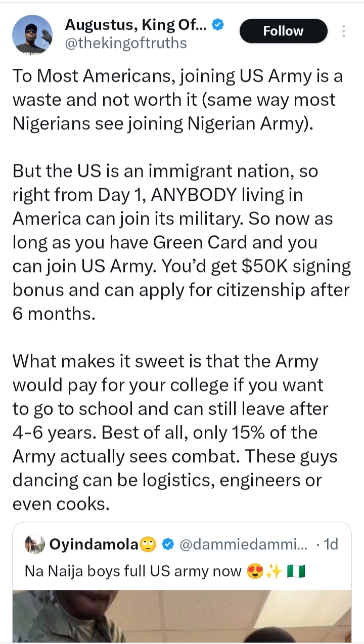
Task: Click the heart-eyes emoji in quoted tweet
Action: click(x=254, y=572)
